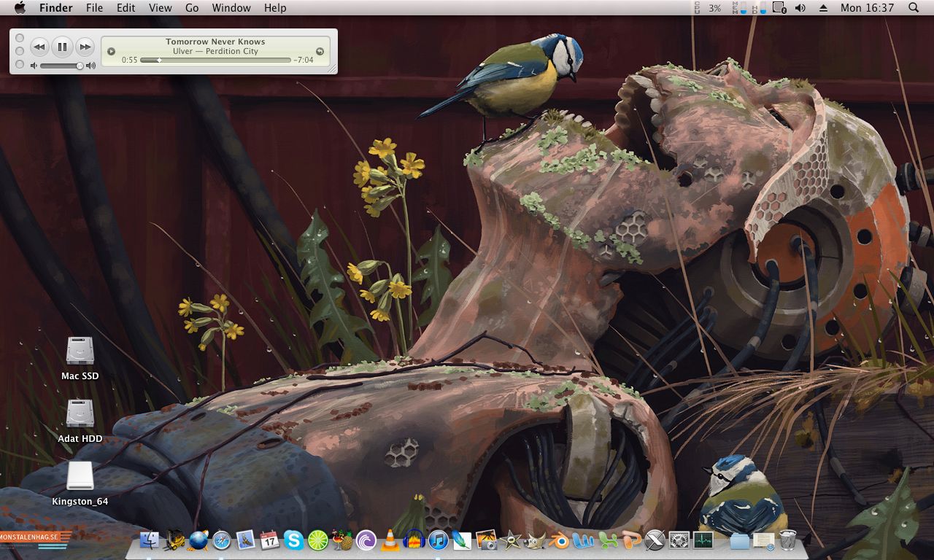Open the File menu
934x560 pixels.
[x=94, y=7]
